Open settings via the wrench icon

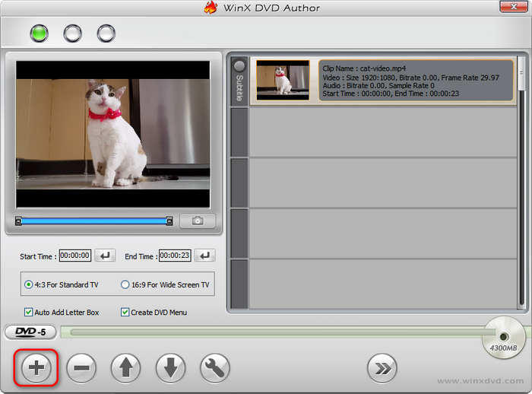(x=215, y=368)
